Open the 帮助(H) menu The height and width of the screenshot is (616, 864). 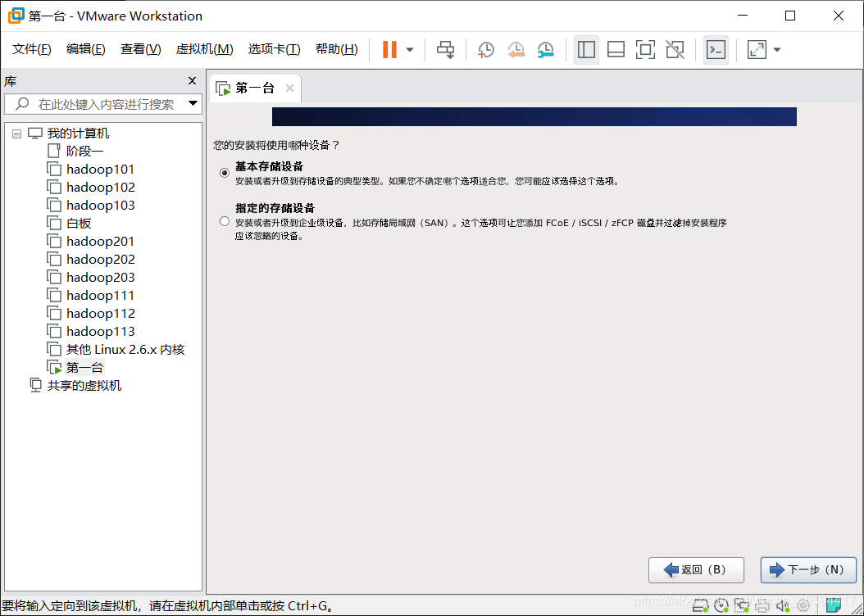(x=336, y=49)
